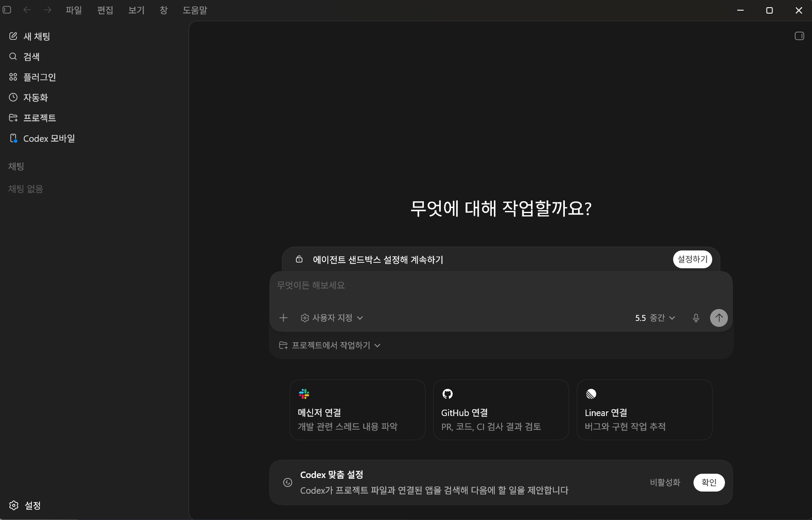Click the sandbox lock icon
This screenshot has height=520, width=812.
tap(299, 259)
